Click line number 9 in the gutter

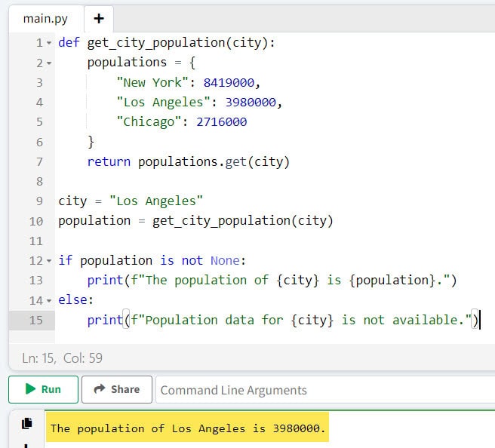[39, 201]
